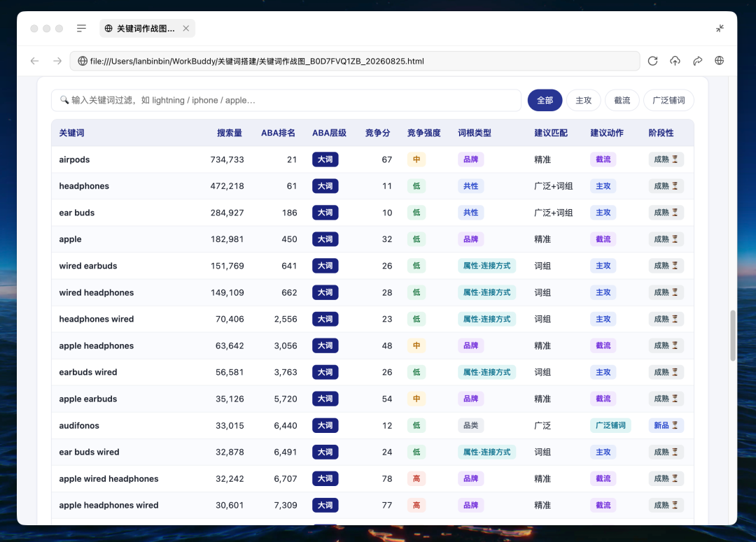Click 品类 tag in audifonos row
The image size is (756, 542).
tap(470, 425)
